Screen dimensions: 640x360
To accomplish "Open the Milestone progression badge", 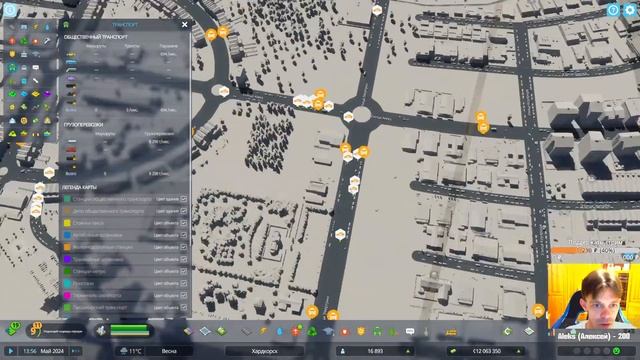I will pyautogui.click(x=35, y=330).
